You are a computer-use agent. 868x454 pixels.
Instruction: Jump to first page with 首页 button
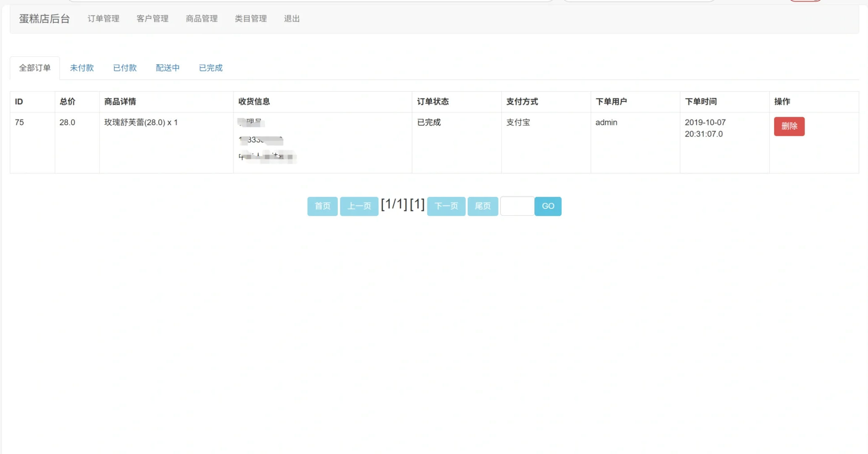[x=322, y=206]
